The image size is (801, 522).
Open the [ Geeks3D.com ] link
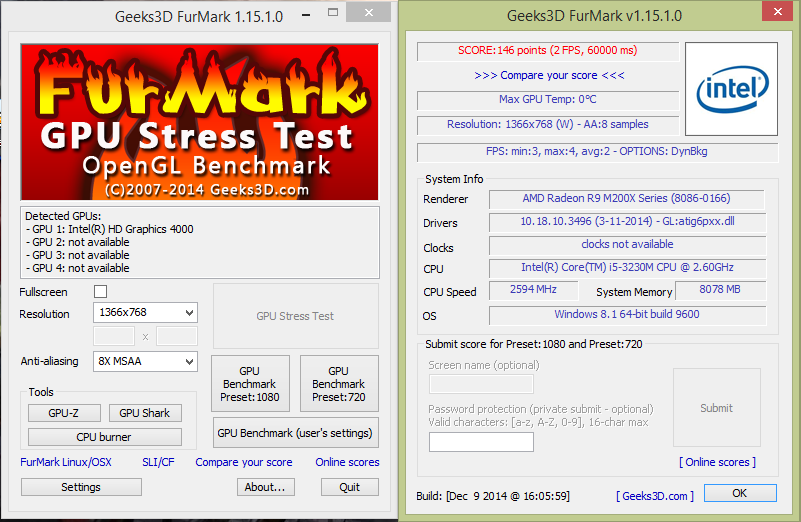(x=655, y=496)
